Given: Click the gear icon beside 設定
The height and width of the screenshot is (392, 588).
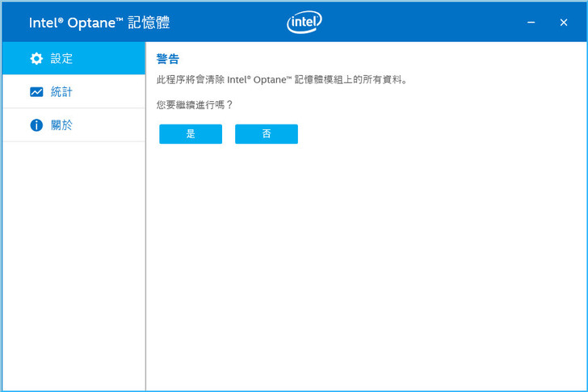Looking at the screenshot, I should [36, 58].
